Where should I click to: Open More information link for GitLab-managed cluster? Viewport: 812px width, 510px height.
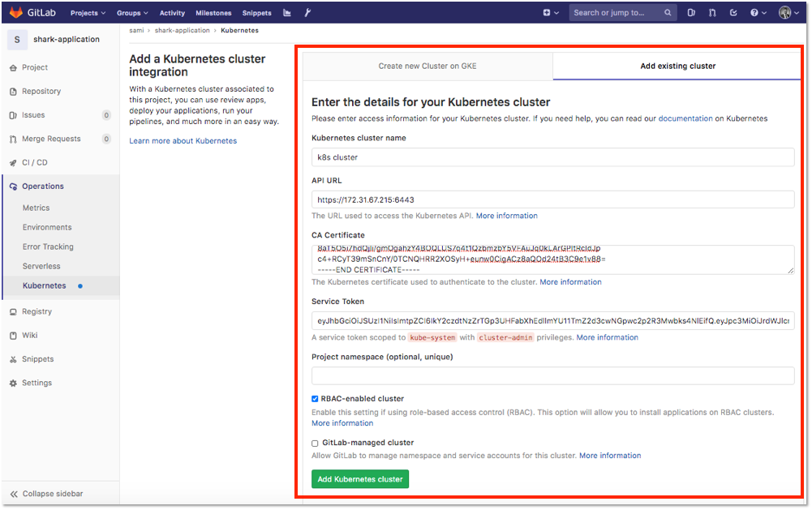click(610, 456)
